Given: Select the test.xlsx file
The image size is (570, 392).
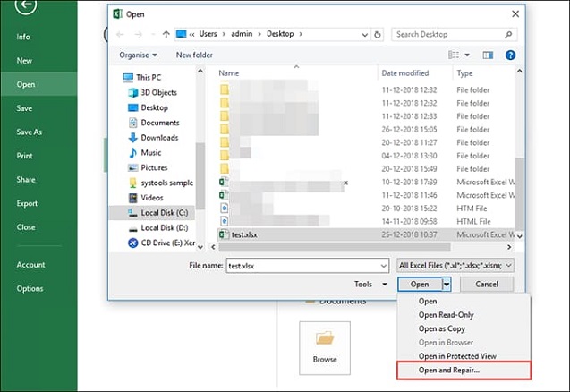Looking at the screenshot, I should pos(366,234).
